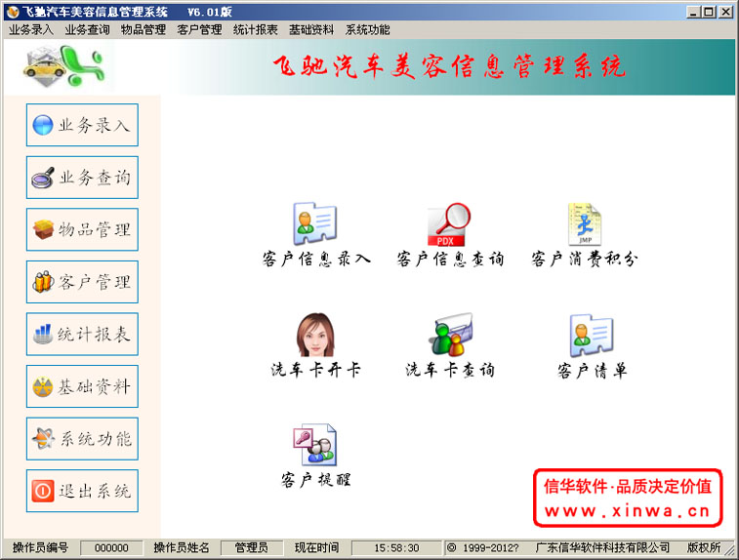The height and width of the screenshot is (560, 739).
Task: Click the 现在时间 status bar label
Action: tap(316, 547)
